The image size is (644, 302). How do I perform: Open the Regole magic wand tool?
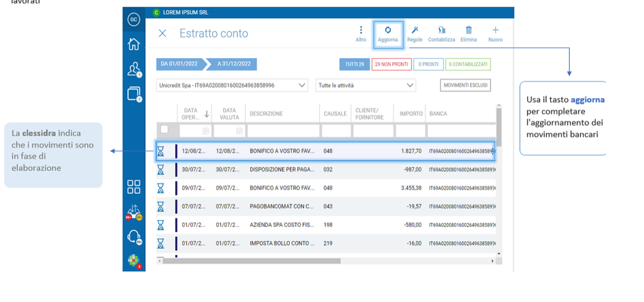(x=415, y=30)
